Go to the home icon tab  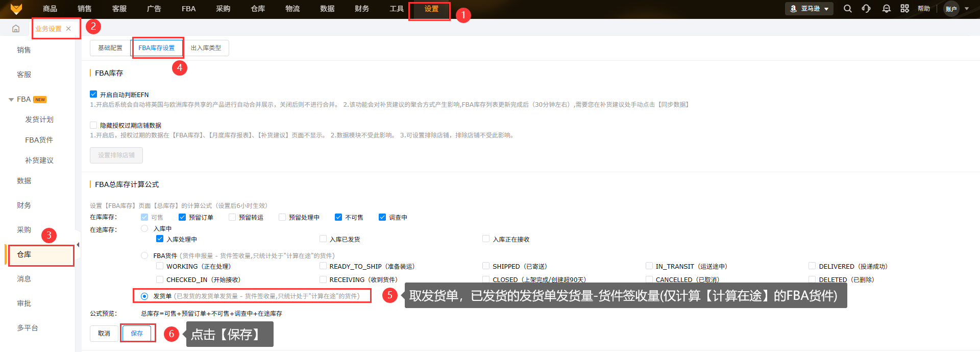tap(16, 29)
